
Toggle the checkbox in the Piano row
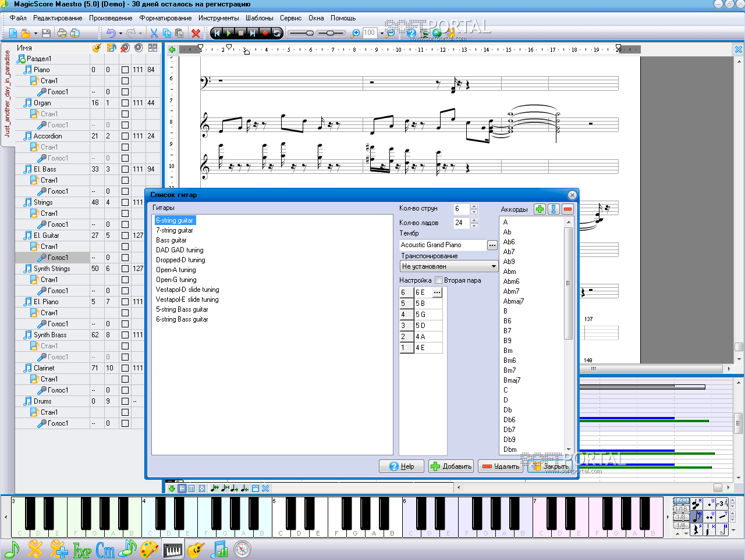click(x=125, y=70)
